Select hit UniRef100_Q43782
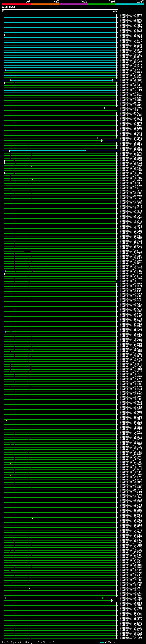146x644 pixels. point(131,75)
